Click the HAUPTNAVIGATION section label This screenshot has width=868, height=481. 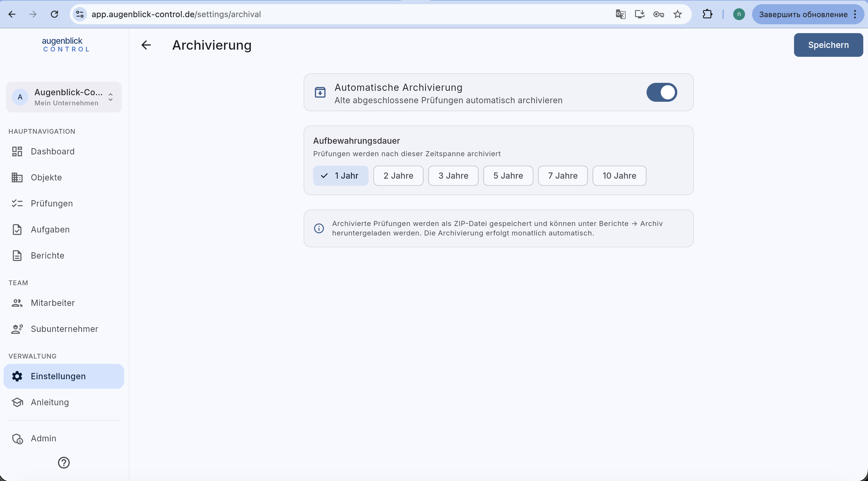(42, 131)
